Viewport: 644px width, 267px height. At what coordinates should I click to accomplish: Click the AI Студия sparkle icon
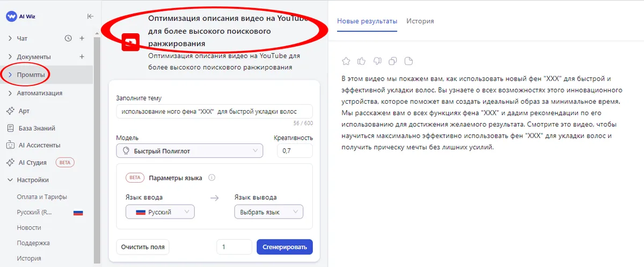point(10,162)
